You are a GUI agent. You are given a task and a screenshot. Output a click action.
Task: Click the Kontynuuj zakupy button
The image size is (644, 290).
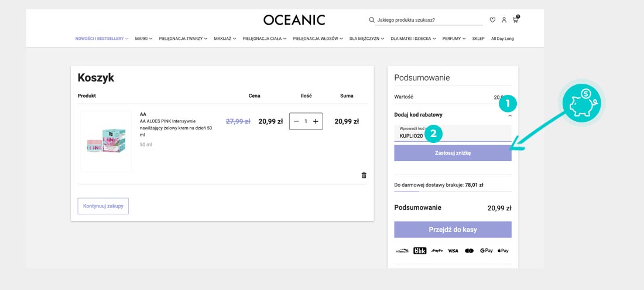[103, 206]
